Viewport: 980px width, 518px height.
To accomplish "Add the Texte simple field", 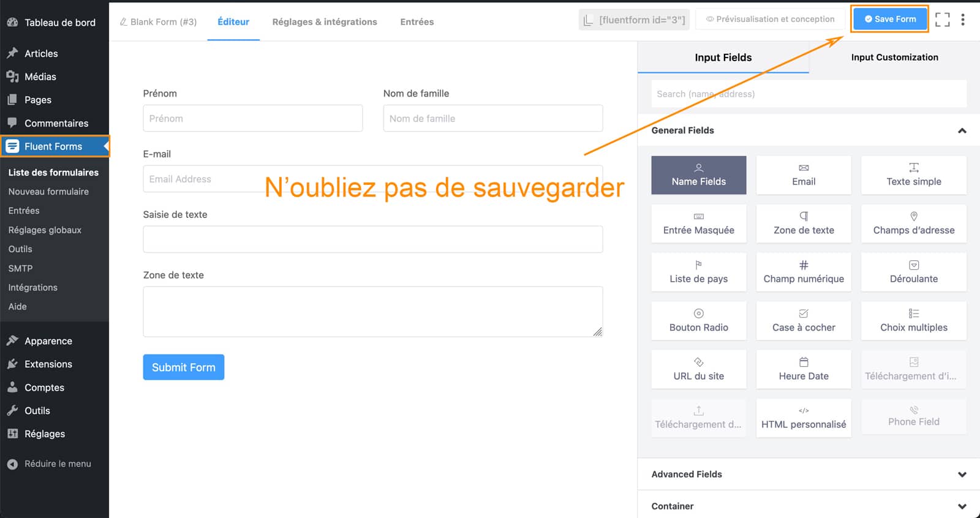I will pos(913,175).
